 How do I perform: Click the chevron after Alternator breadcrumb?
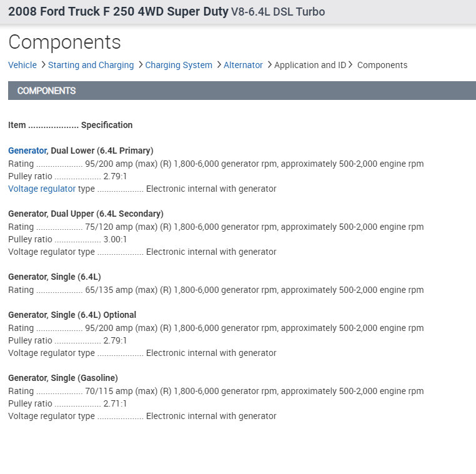tap(269, 64)
